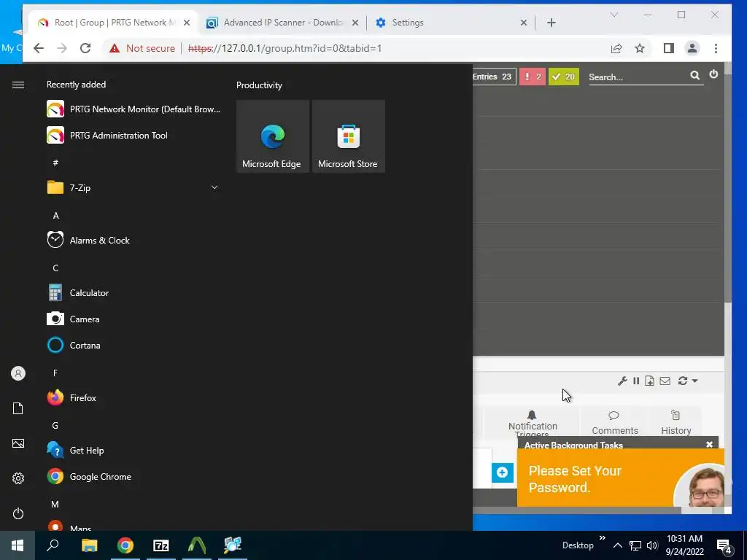Open Chrome tab search dropdown
This screenshot has height=560, width=747.
614,15
